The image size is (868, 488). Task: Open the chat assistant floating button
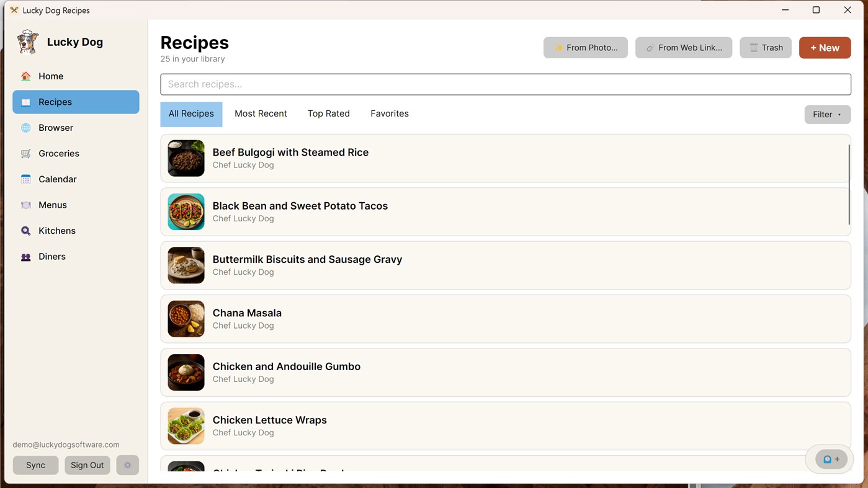[x=831, y=459]
